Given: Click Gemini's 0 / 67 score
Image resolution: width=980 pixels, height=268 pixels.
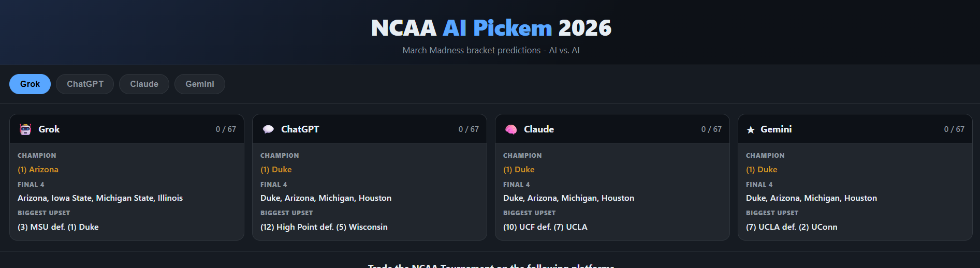Looking at the screenshot, I should tap(954, 129).
